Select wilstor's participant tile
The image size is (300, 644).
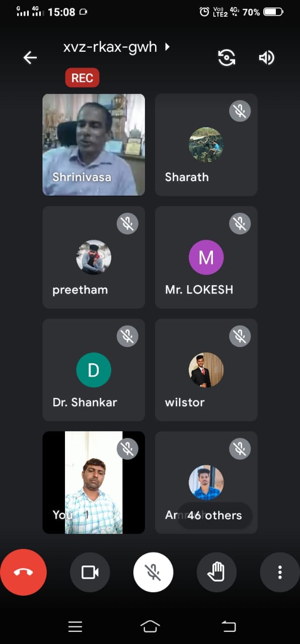point(206,370)
